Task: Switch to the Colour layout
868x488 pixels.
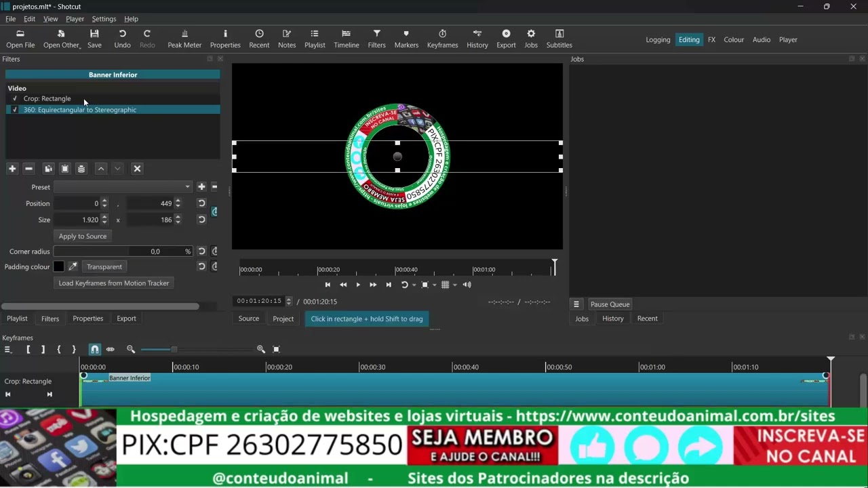Action: [x=734, y=40]
